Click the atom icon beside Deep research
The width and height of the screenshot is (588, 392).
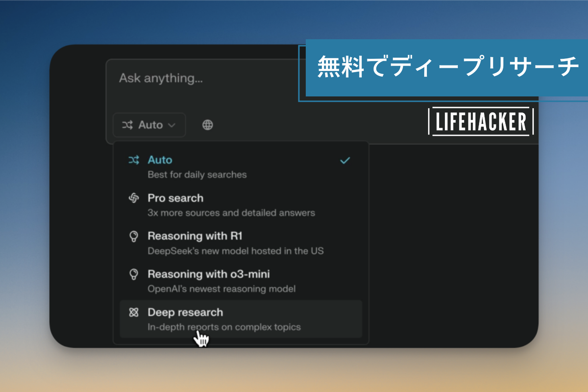click(x=133, y=313)
